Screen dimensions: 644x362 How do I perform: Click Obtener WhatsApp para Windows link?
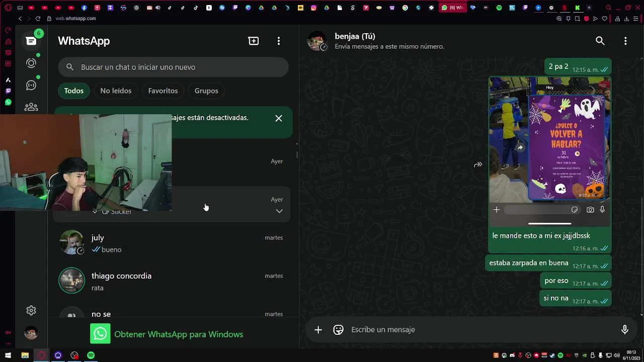(x=179, y=334)
